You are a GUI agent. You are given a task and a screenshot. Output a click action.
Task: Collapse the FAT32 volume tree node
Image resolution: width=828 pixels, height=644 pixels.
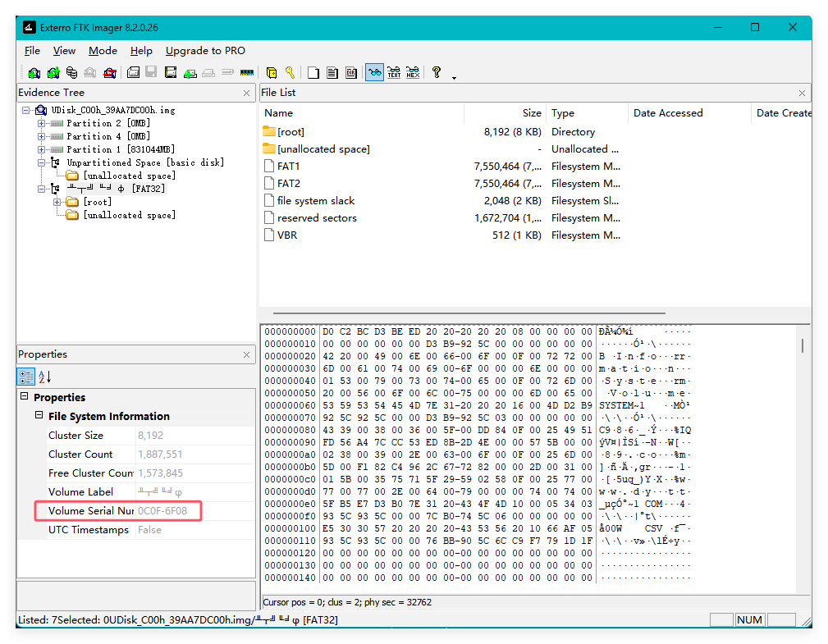click(x=41, y=189)
